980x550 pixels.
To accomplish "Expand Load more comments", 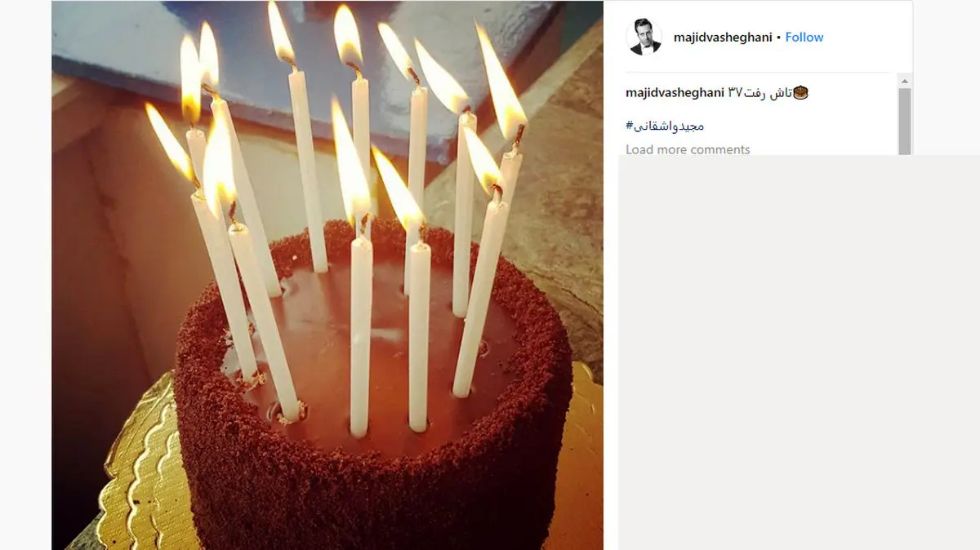I will click(688, 149).
